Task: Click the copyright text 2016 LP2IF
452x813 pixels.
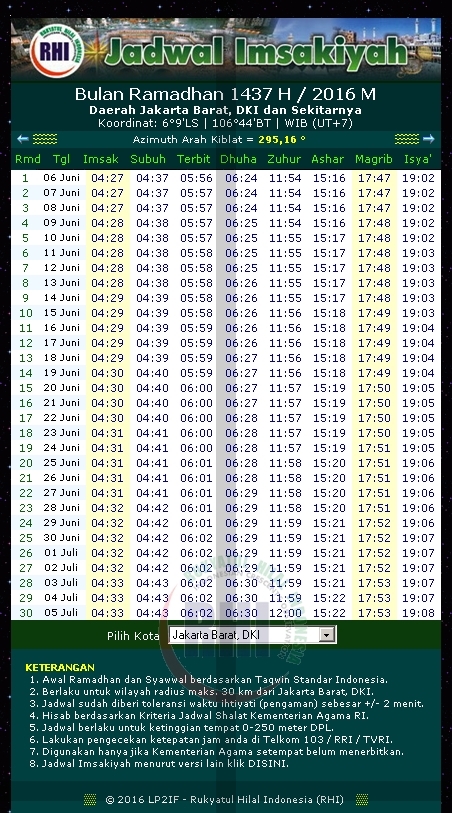Action: coord(224,800)
